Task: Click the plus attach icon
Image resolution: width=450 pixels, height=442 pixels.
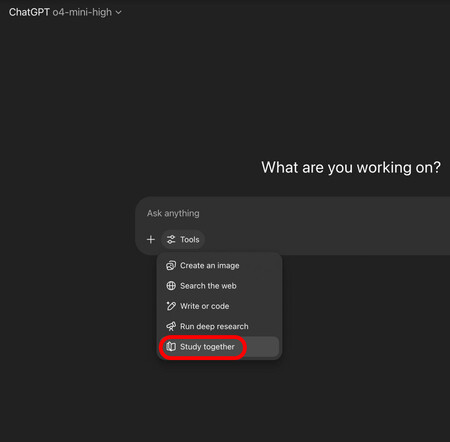Action: pyautogui.click(x=151, y=239)
